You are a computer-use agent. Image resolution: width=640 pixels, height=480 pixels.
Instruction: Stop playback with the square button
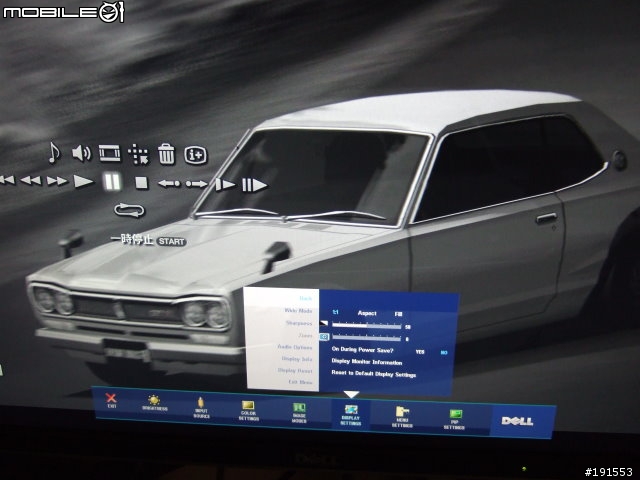tap(141, 182)
